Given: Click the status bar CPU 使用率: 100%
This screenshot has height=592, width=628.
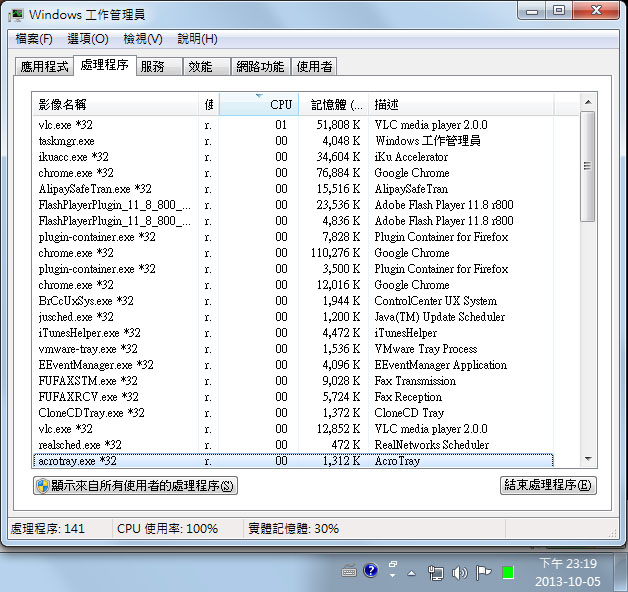Looking at the screenshot, I should pos(167,529).
